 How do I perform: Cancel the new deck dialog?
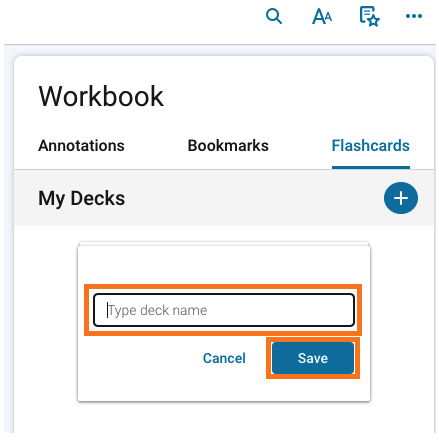point(224,358)
